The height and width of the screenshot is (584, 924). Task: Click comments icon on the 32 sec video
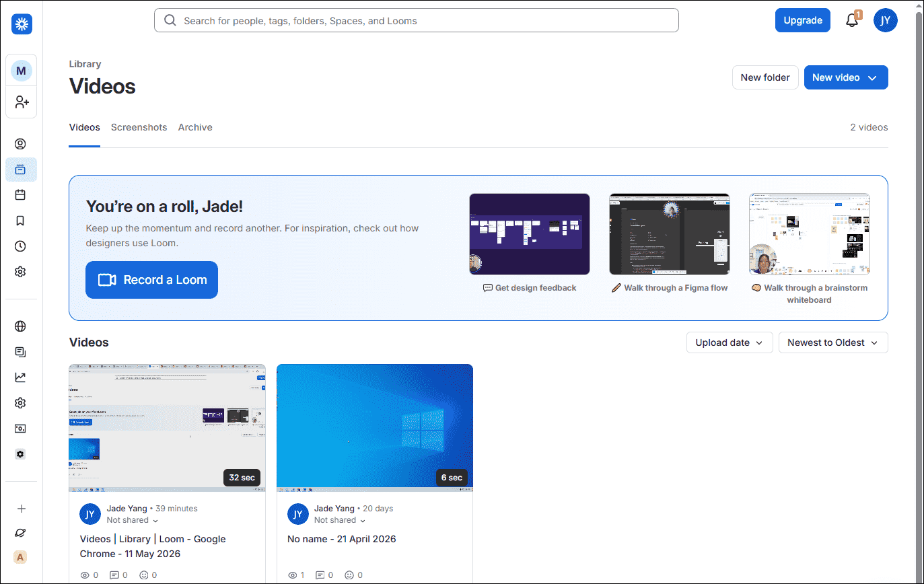pyautogui.click(x=114, y=575)
